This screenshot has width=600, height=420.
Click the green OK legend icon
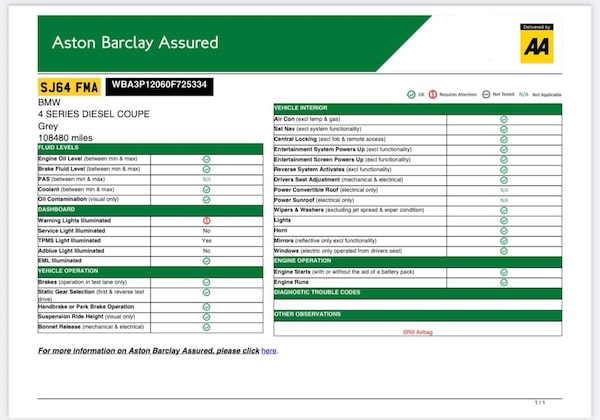(411, 94)
